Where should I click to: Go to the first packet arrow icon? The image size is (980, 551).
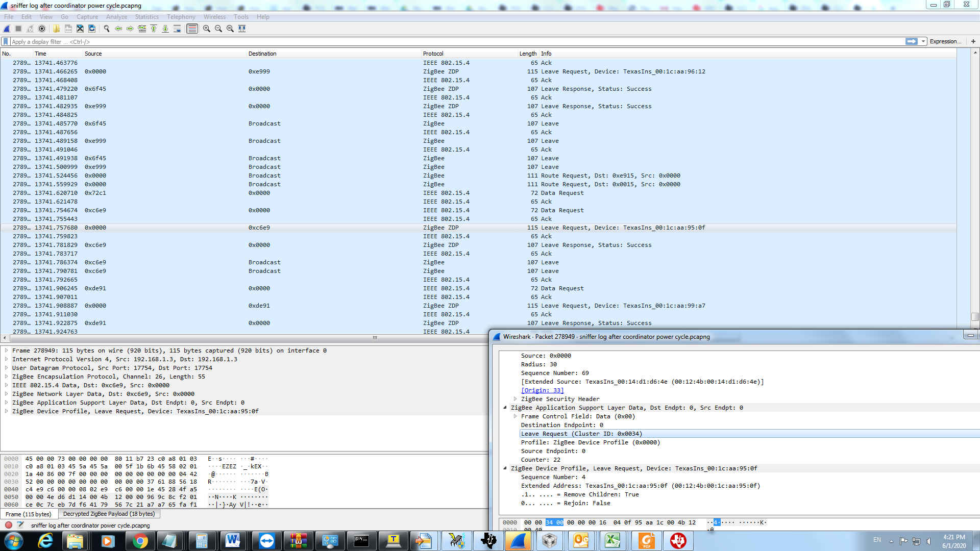[154, 29]
